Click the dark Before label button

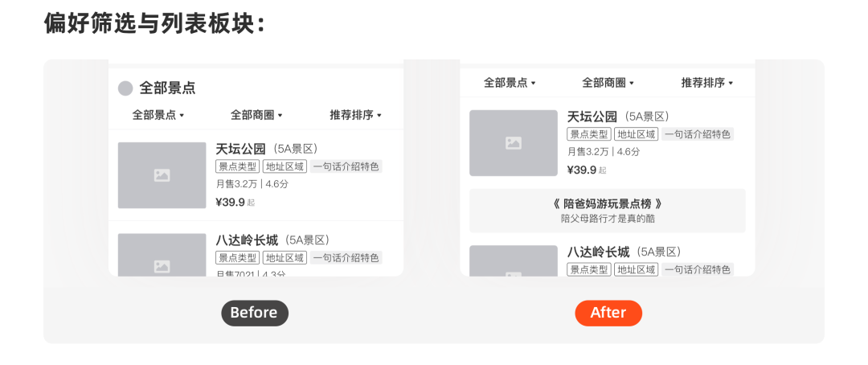point(255,313)
